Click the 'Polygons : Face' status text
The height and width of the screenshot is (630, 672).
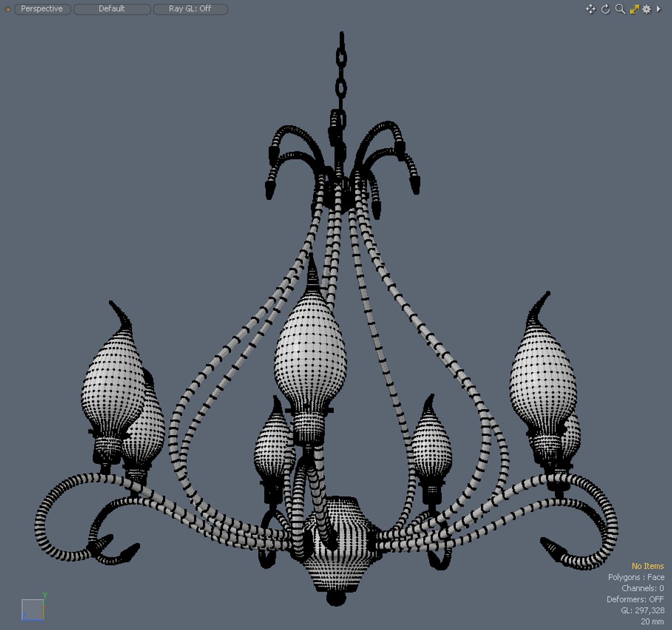coord(636,577)
